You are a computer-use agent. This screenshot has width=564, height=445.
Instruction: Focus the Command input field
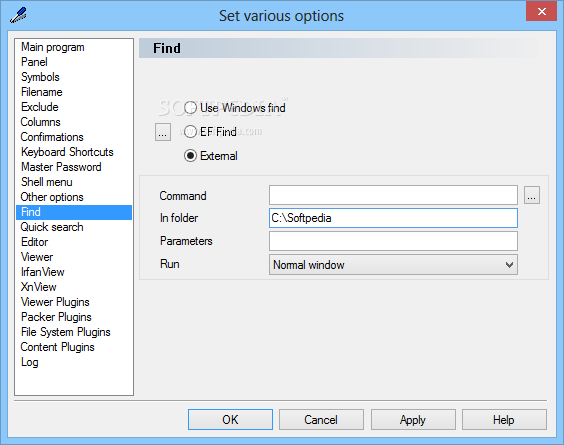[x=393, y=195]
